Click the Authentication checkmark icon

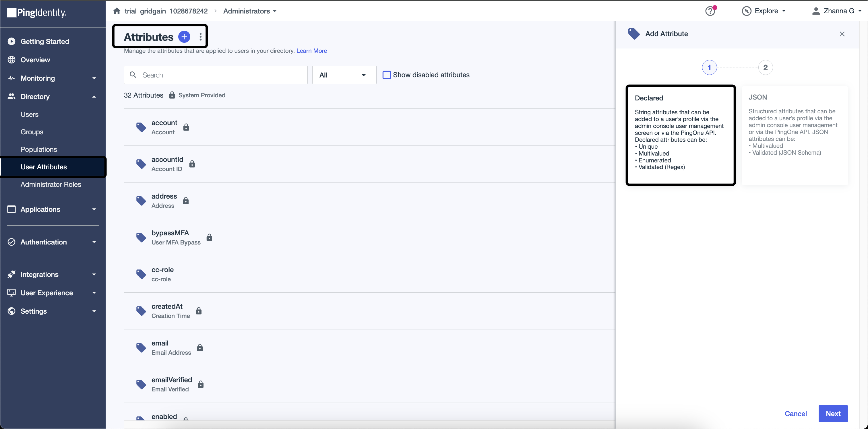pos(11,242)
